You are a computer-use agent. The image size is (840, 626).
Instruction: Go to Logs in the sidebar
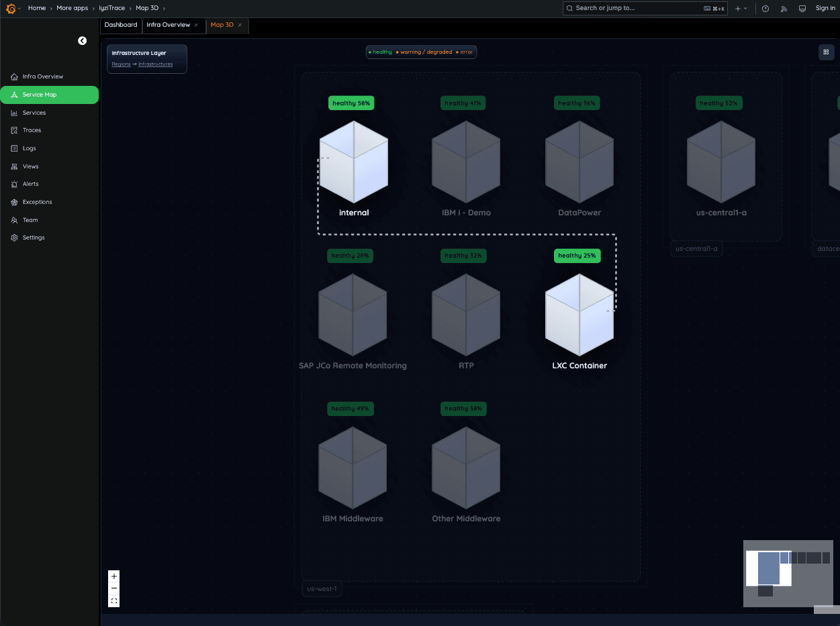[x=29, y=148]
